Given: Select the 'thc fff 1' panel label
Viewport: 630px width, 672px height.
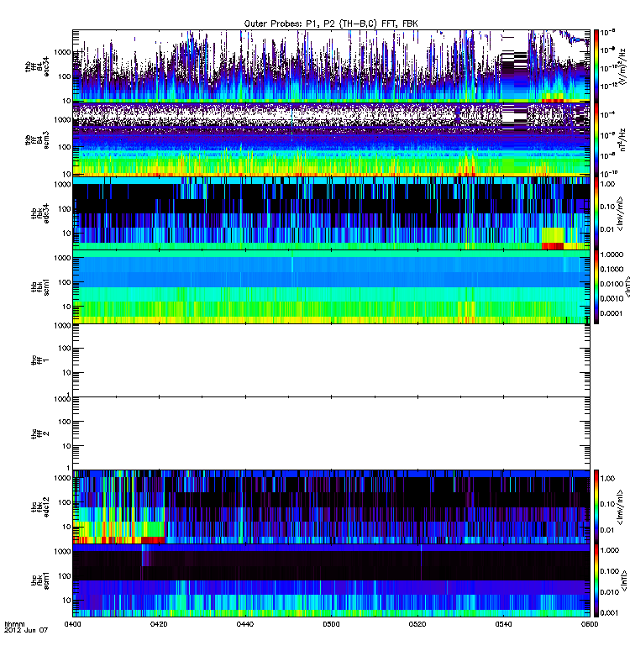Looking at the screenshot, I should point(40,360).
